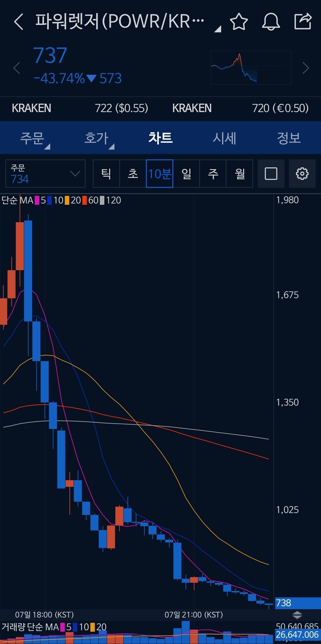Open the 정보 tab

(289, 138)
